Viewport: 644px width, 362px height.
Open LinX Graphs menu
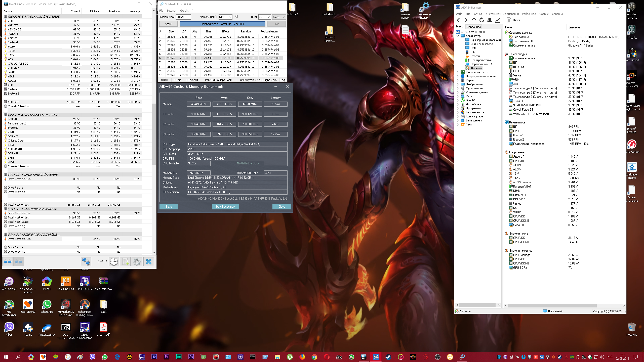[x=184, y=11]
